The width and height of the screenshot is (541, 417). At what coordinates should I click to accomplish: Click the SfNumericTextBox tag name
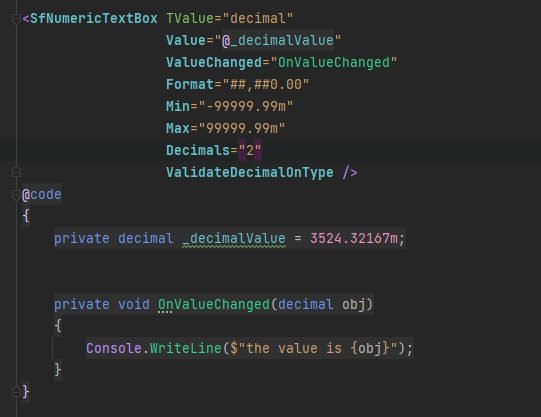coord(94,18)
